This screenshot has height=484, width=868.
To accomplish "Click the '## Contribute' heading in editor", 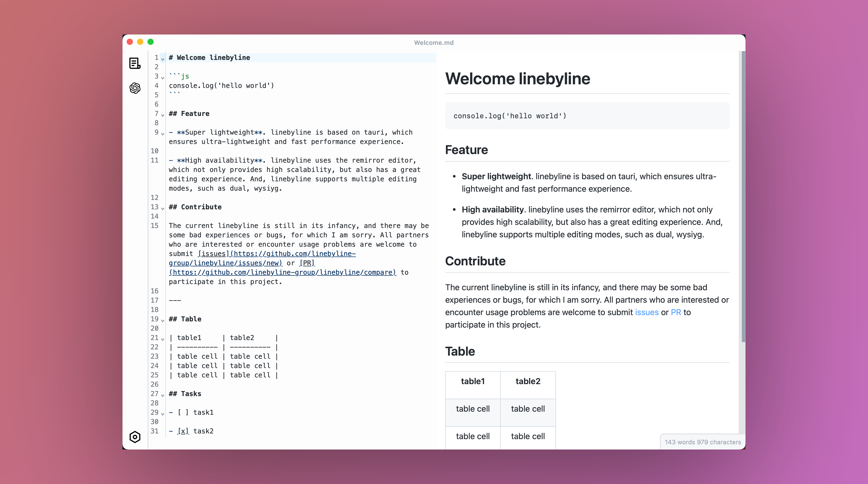I will click(195, 207).
